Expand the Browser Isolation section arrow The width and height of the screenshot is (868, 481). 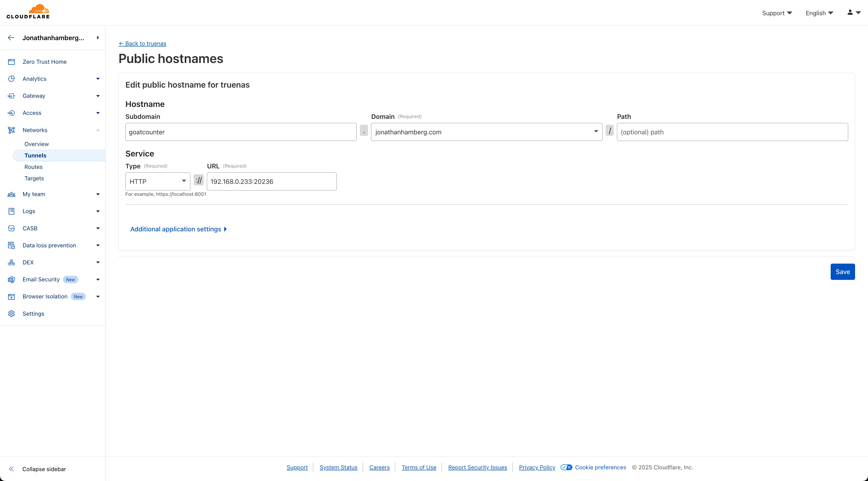click(98, 297)
